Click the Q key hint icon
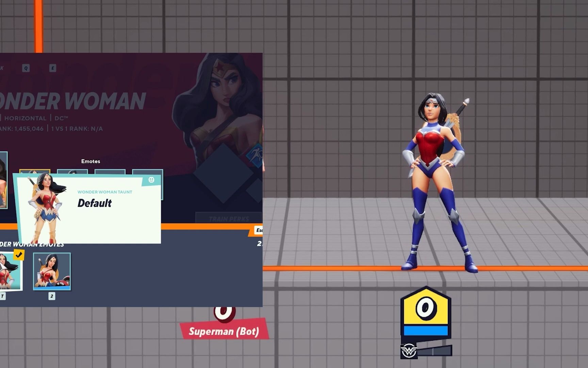588x368 pixels. pos(26,68)
